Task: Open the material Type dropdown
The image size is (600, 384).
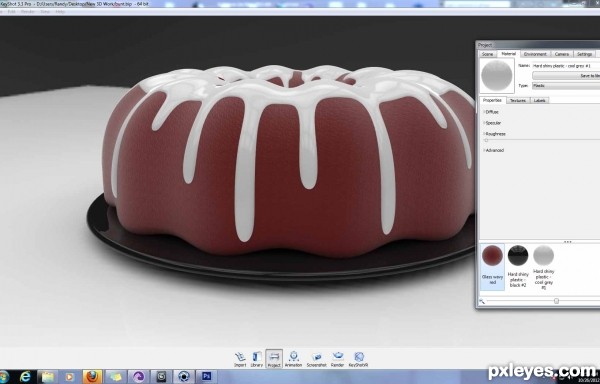Action: point(566,86)
